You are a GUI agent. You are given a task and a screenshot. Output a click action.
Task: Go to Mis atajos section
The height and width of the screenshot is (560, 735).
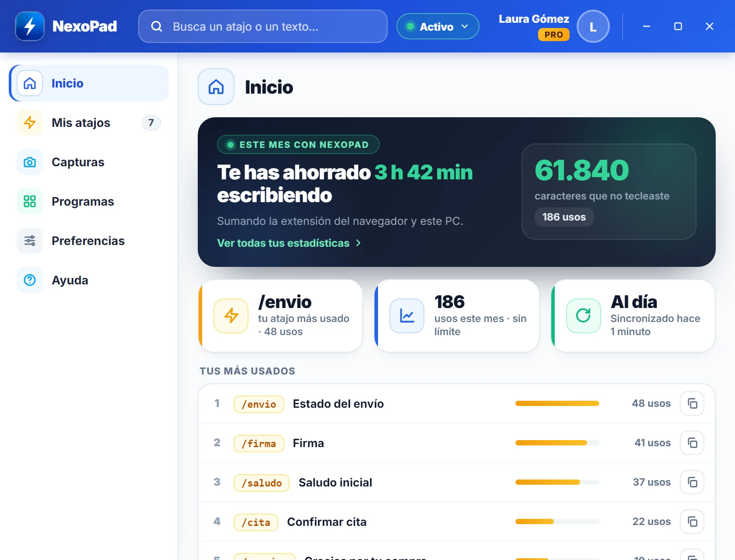click(89, 122)
